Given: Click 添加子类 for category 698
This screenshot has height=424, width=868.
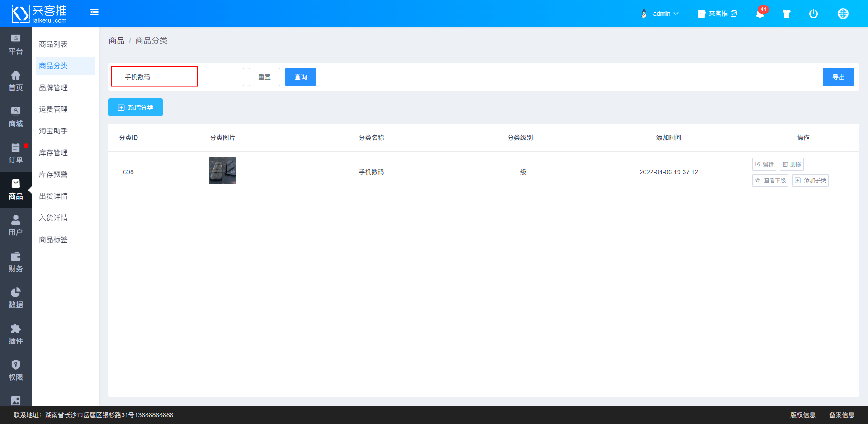Looking at the screenshot, I should (x=810, y=181).
